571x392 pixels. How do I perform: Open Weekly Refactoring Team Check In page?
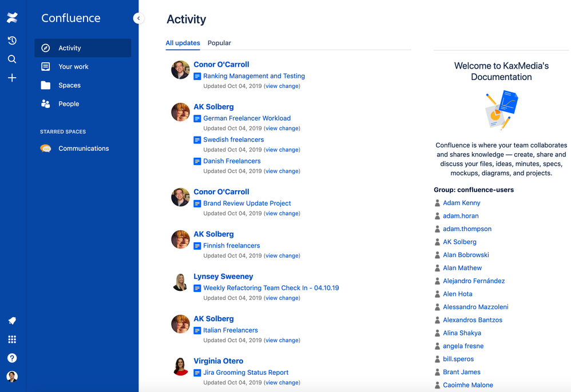[x=271, y=287]
